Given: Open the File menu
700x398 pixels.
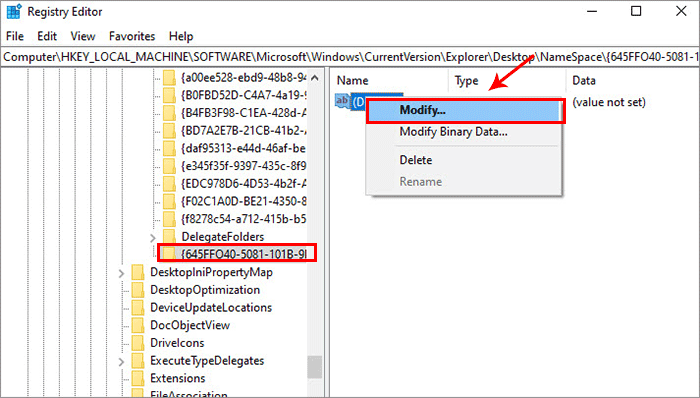Looking at the screenshot, I should [15, 36].
